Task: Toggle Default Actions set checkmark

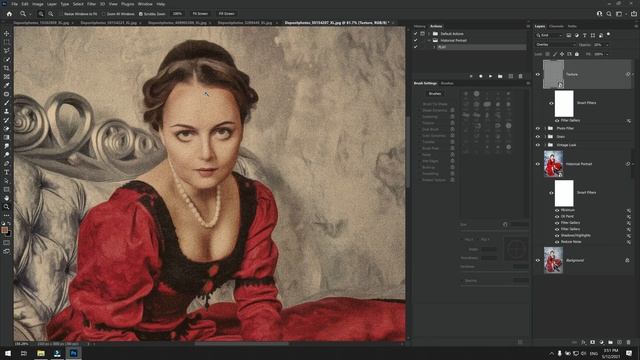Action: tap(416, 33)
